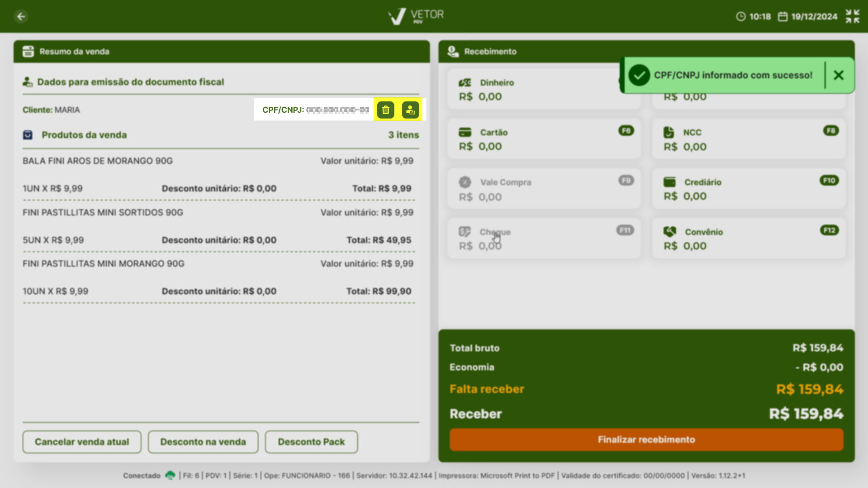Click Receber R$ 159,84 amount

click(806, 414)
